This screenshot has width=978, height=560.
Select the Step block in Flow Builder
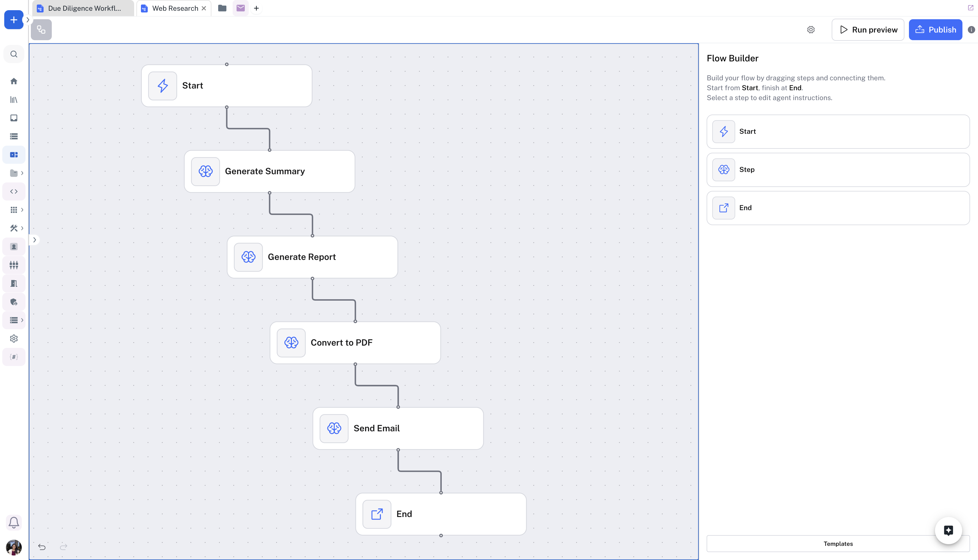click(x=838, y=170)
